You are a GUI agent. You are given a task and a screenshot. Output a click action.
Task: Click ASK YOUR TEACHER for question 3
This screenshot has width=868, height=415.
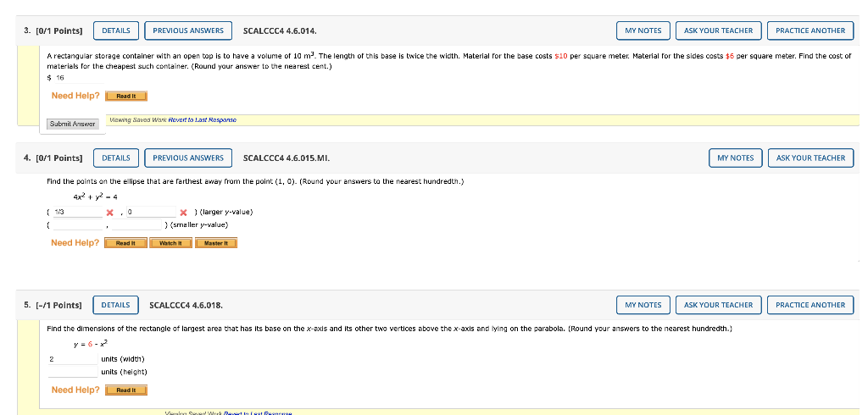(x=719, y=30)
